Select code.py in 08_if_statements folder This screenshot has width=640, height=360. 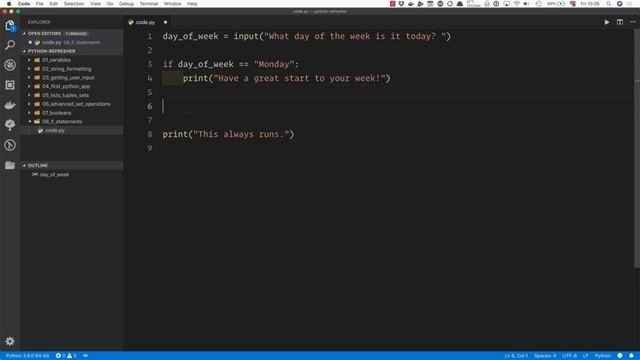point(72,131)
